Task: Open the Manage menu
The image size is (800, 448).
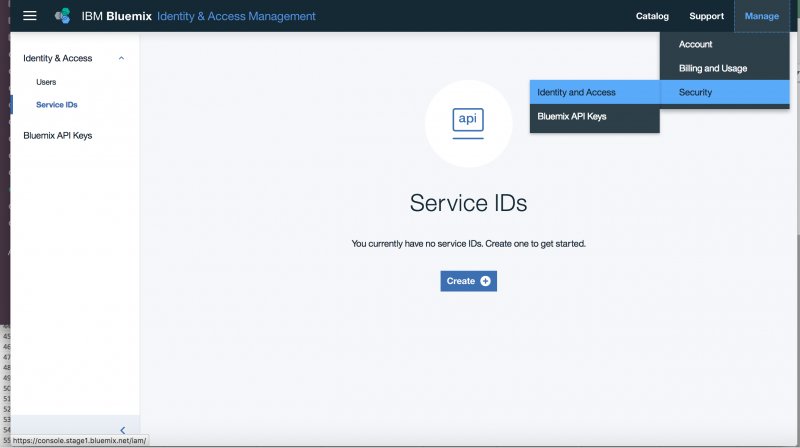Action: pyautogui.click(x=762, y=16)
